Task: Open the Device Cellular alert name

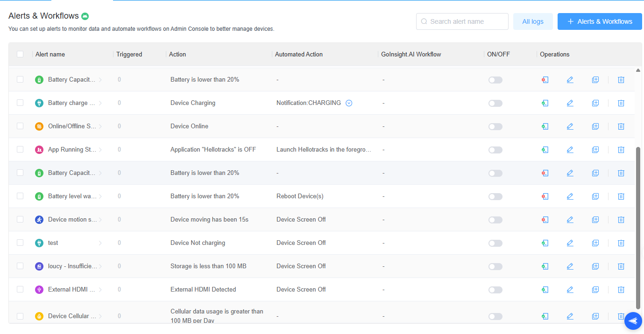Action: point(72,316)
